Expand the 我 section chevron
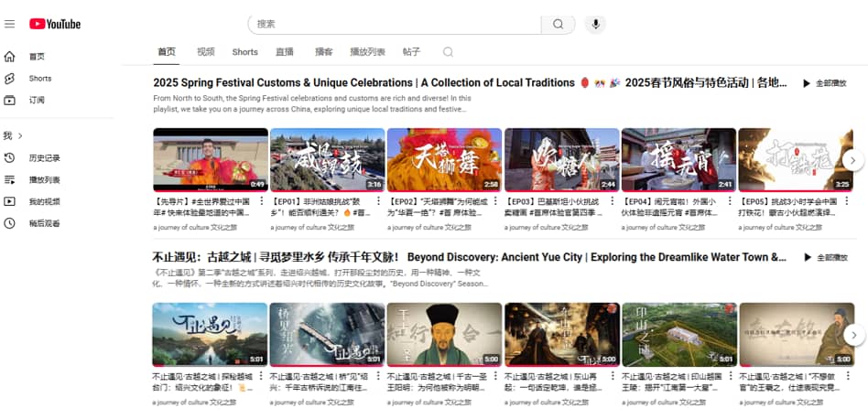Image resolution: width=868 pixels, height=419 pixels. pyautogui.click(x=20, y=135)
